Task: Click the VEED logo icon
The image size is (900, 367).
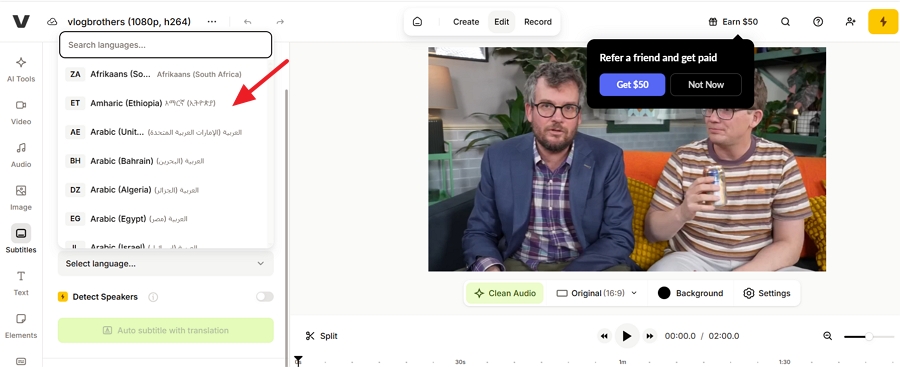Action: [x=21, y=22]
